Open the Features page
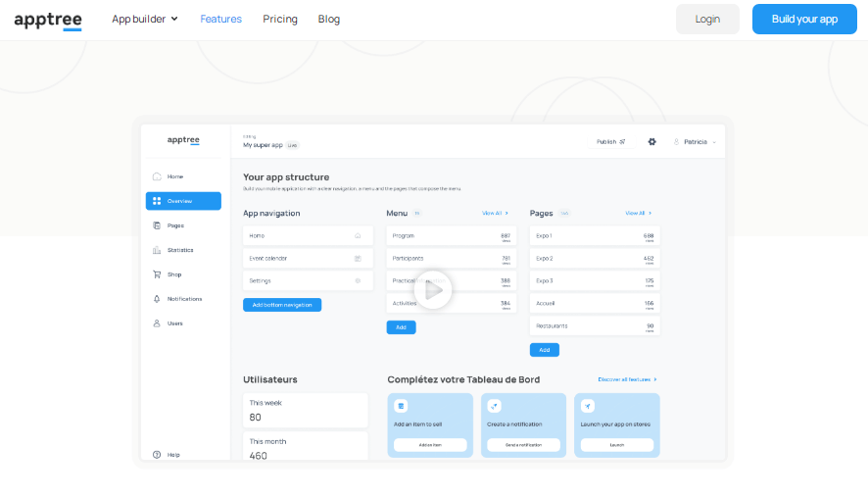868x497 pixels. coord(220,19)
